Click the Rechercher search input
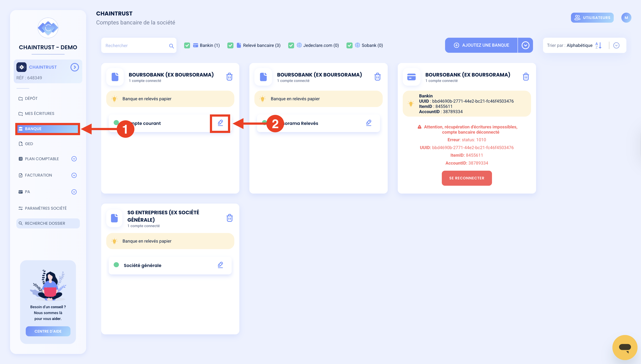This screenshot has height=364, width=641. point(139,46)
